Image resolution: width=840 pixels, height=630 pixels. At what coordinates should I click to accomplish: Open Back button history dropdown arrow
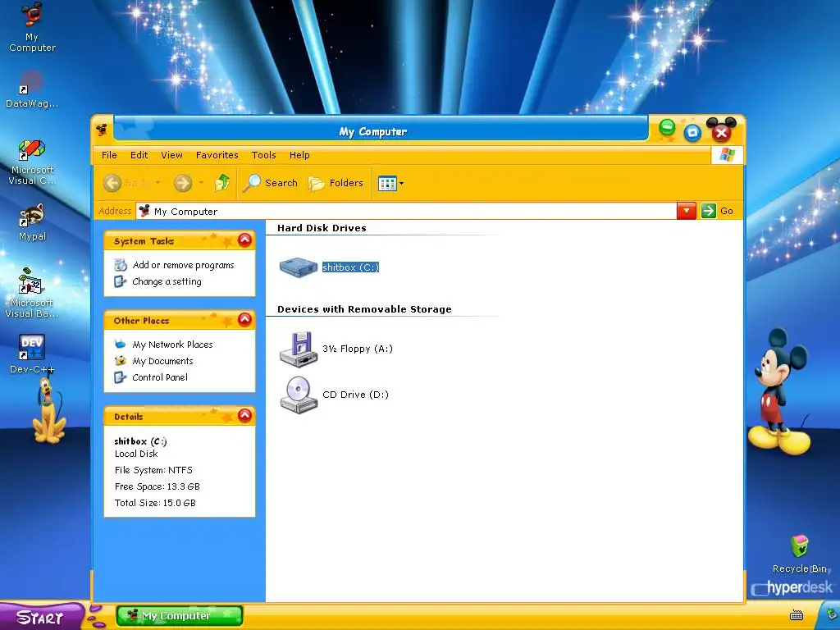click(157, 183)
